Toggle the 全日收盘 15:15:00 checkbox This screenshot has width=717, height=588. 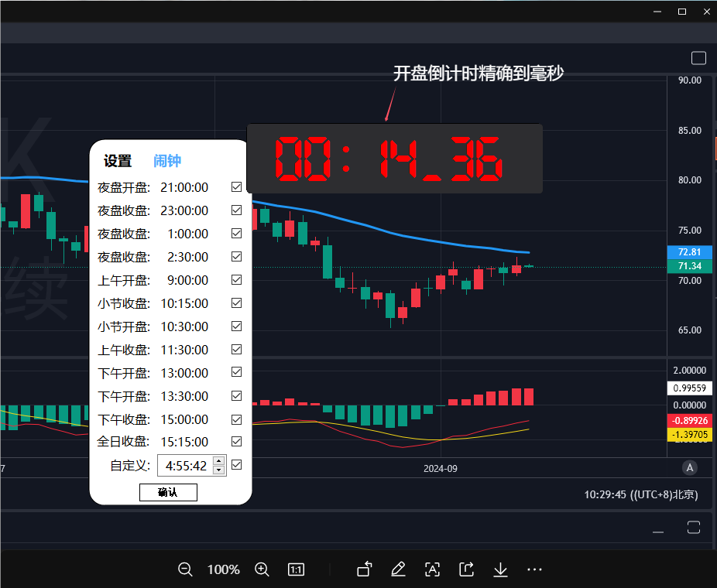pos(236,441)
